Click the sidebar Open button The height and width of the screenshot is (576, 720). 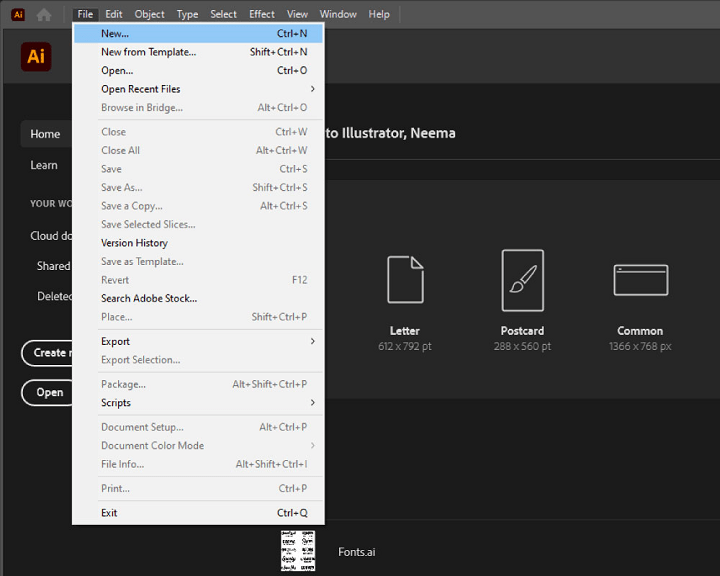(47, 392)
